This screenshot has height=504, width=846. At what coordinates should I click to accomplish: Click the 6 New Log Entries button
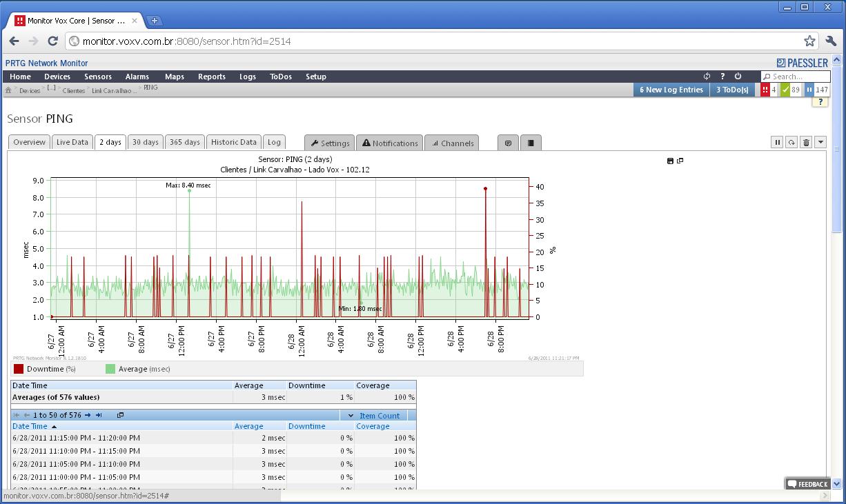point(671,90)
